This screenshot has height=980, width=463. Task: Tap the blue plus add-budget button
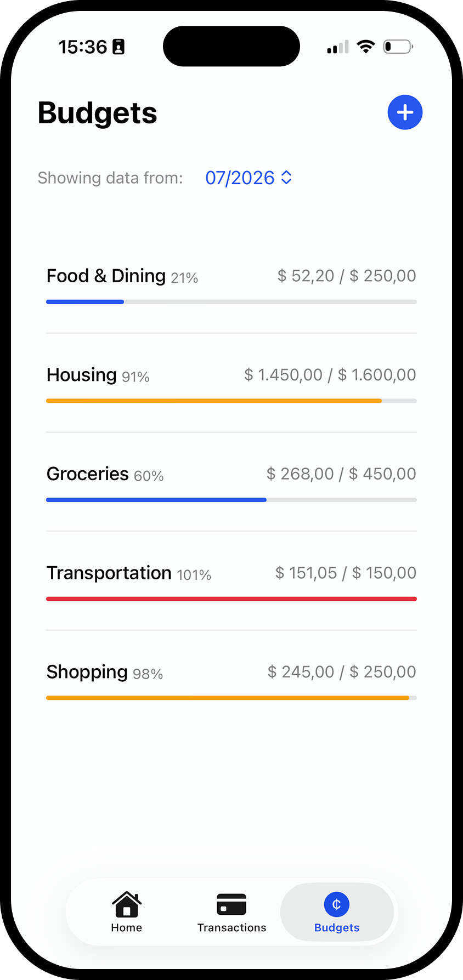405,112
